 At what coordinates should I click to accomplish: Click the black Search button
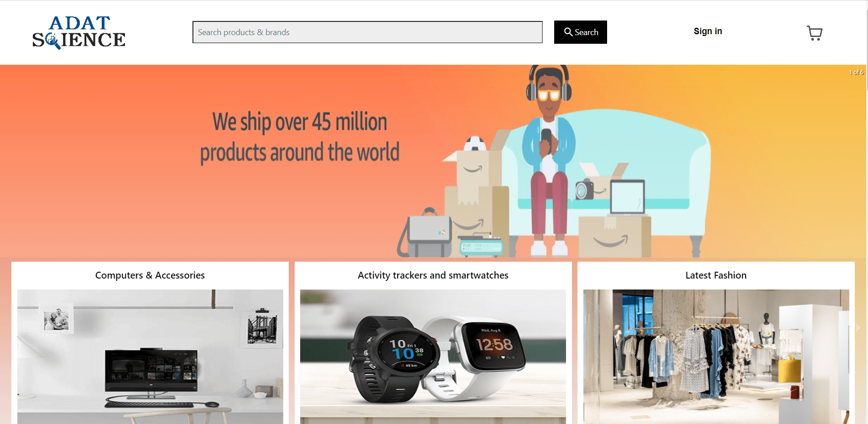580,32
